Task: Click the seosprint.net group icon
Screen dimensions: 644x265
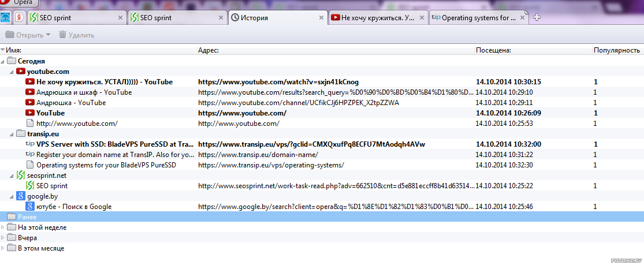Action: 21,176
